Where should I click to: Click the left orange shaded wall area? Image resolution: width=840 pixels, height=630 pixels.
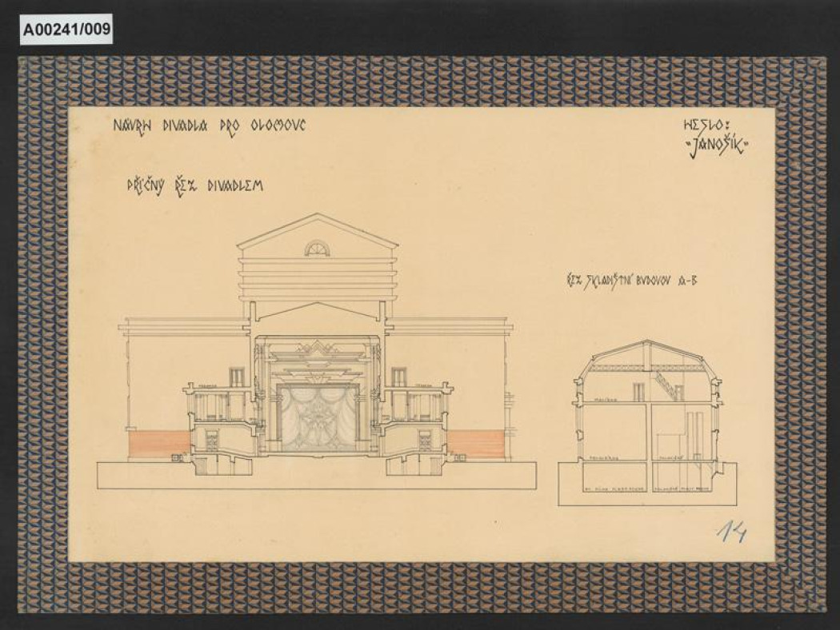coord(158,445)
